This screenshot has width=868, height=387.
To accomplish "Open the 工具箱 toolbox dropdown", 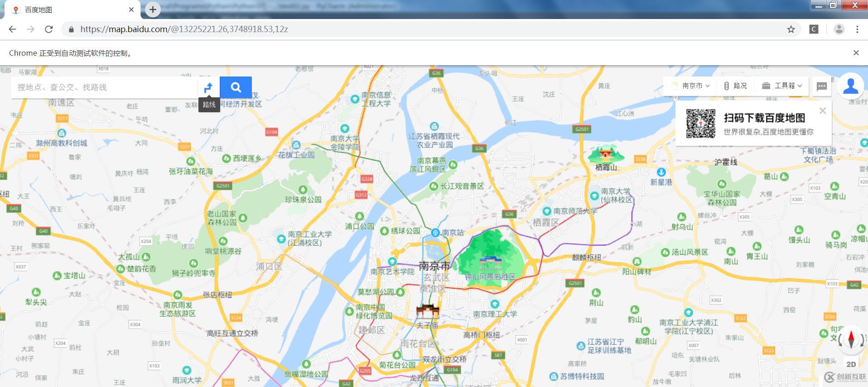I will click(782, 86).
